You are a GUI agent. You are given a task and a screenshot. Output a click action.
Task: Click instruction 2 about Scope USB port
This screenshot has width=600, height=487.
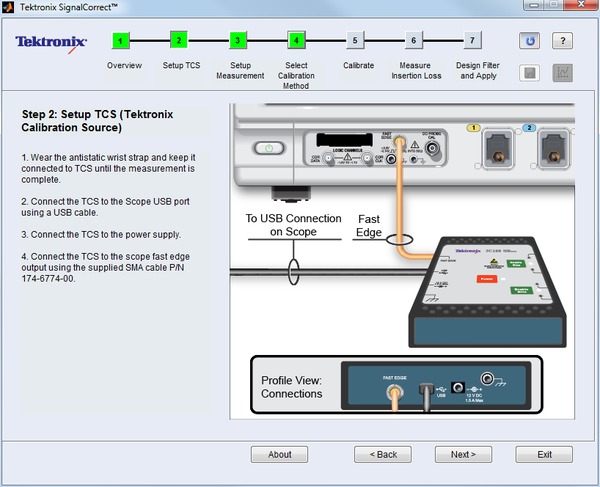[x=105, y=207]
